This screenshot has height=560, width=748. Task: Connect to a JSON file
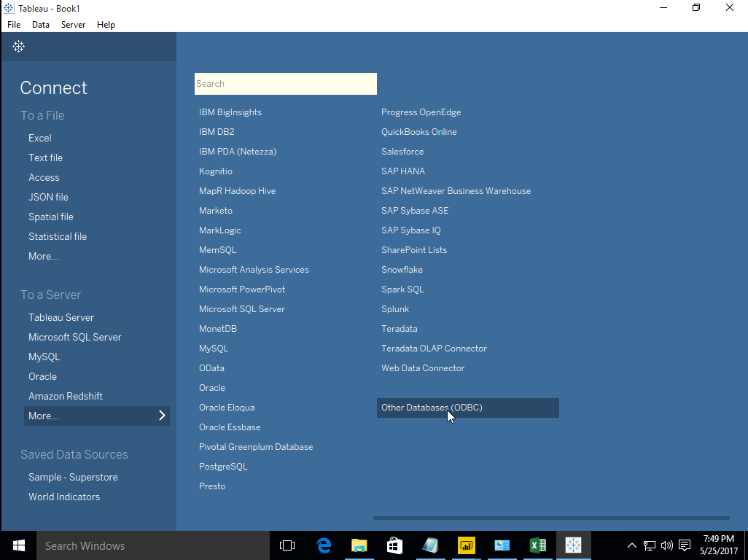(48, 198)
